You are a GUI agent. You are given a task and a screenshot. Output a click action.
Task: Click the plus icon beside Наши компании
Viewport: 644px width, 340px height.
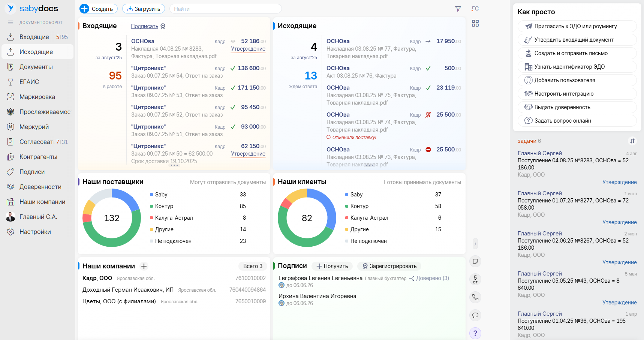tap(144, 266)
